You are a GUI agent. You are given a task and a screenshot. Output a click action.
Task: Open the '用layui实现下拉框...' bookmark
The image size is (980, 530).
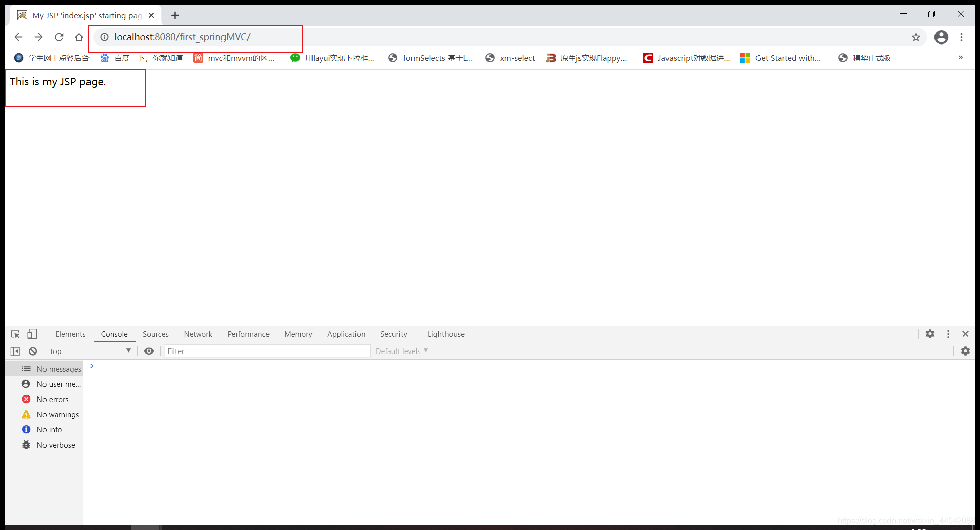pos(332,58)
